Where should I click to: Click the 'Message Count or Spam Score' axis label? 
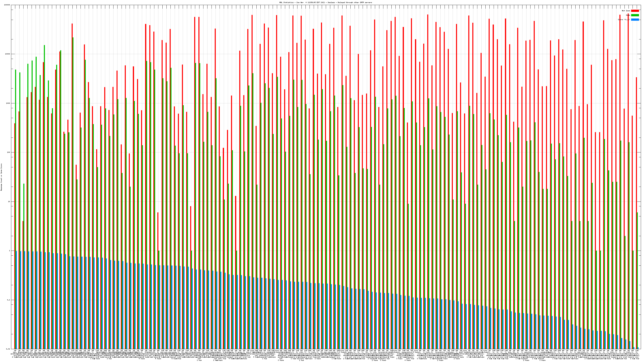[1, 177]
